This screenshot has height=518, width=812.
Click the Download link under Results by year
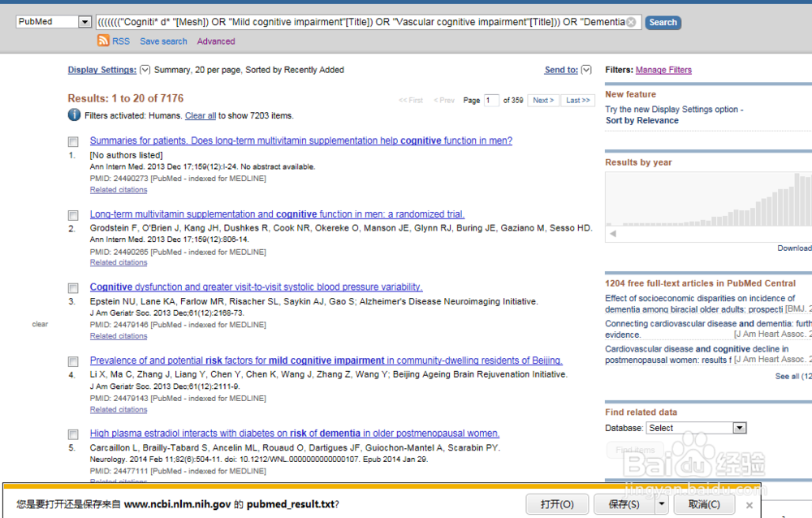[794, 248]
